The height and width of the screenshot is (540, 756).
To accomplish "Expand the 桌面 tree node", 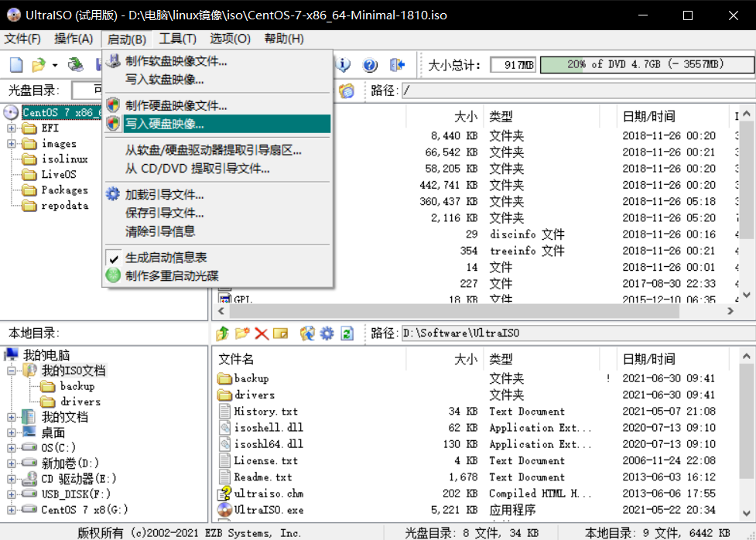I will 12,432.
